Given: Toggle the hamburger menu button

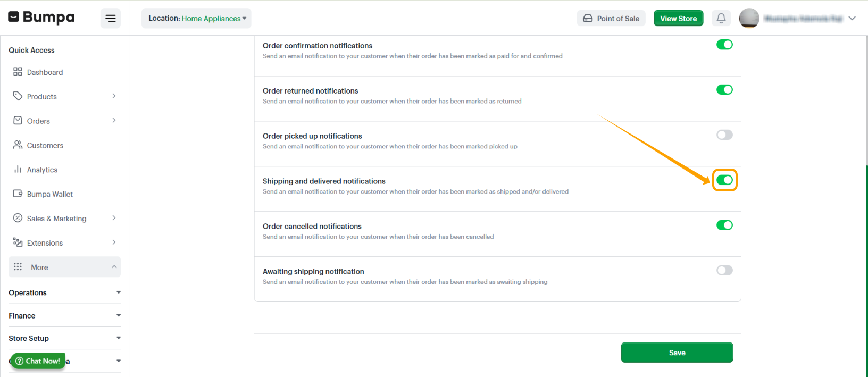Looking at the screenshot, I should tap(111, 19).
